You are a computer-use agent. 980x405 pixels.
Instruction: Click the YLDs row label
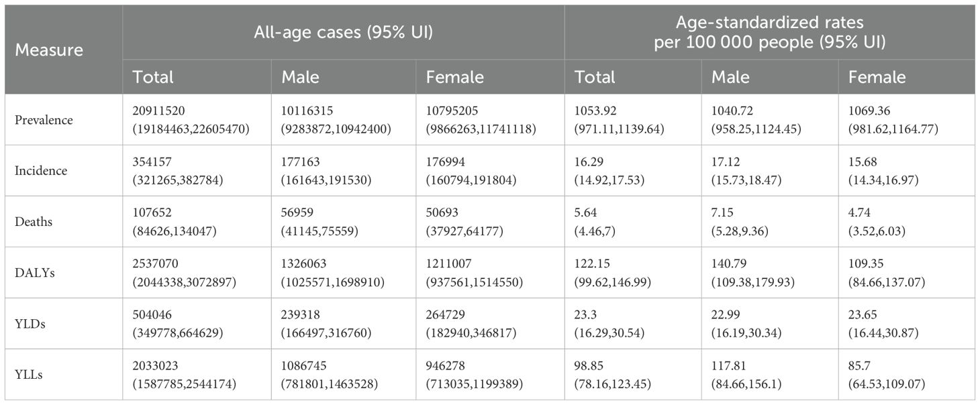click(32, 324)
